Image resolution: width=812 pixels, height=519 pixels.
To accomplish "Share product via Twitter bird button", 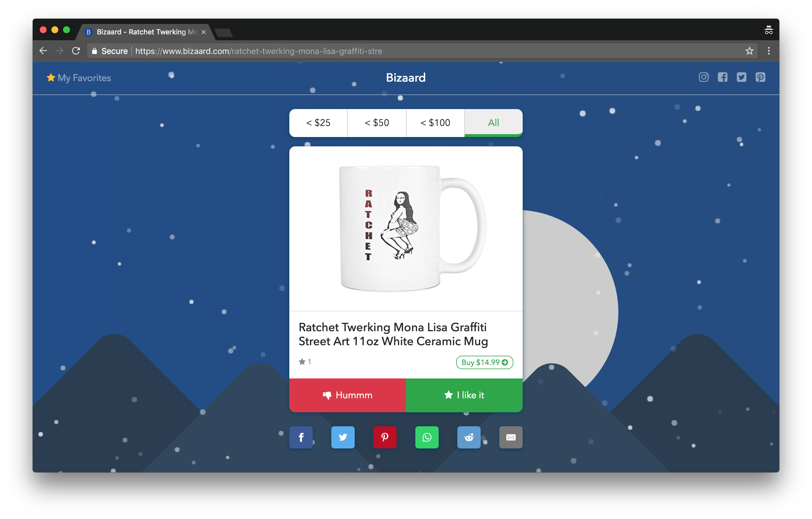I will click(343, 437).
